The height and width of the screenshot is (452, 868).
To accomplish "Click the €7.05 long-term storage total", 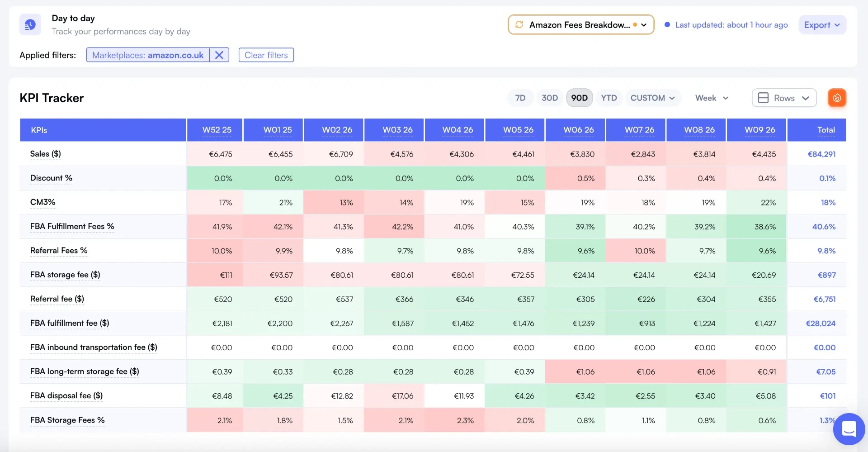I will (x=826, y=372).
